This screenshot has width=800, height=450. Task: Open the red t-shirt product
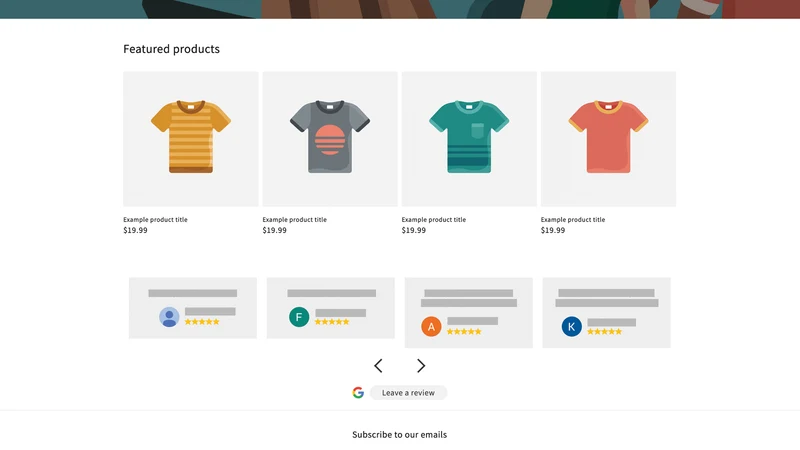(608, 139)
